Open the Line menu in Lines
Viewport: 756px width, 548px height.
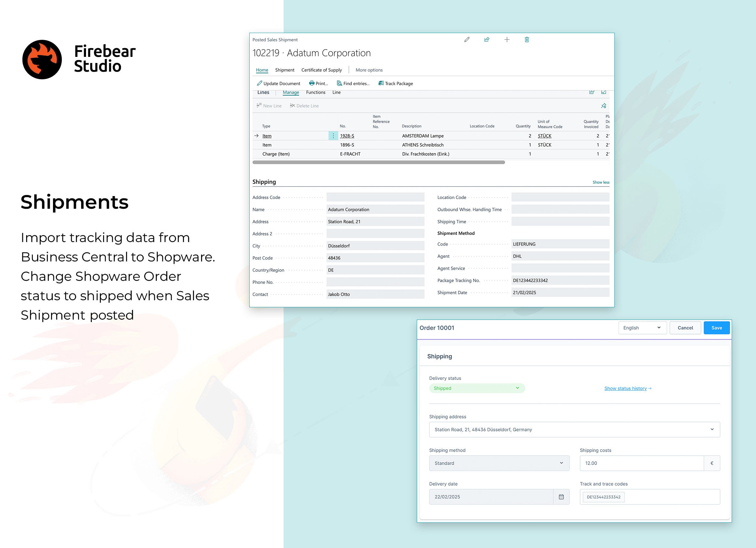[336, 92]
